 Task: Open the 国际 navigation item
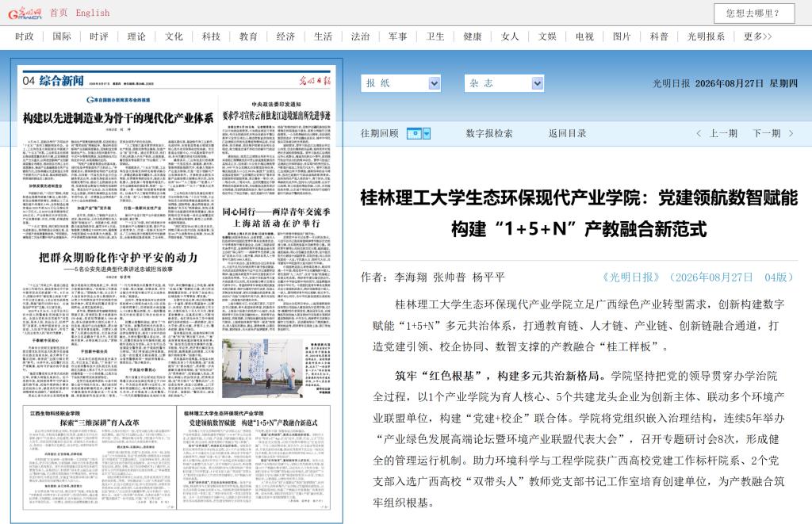(x=62, y=36)
